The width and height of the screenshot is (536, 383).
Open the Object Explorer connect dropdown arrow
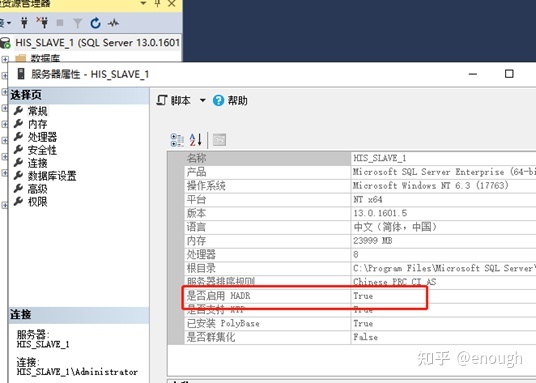point(9,23)
